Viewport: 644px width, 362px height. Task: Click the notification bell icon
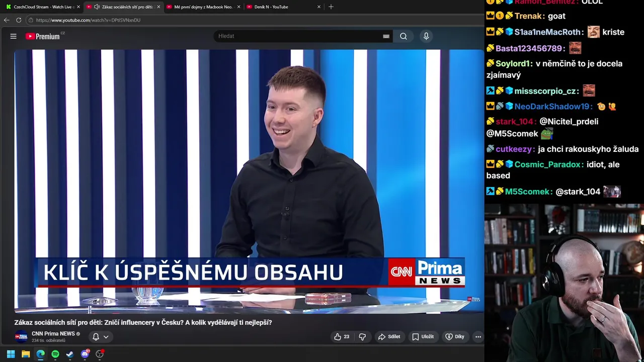[x=96, y=337]
